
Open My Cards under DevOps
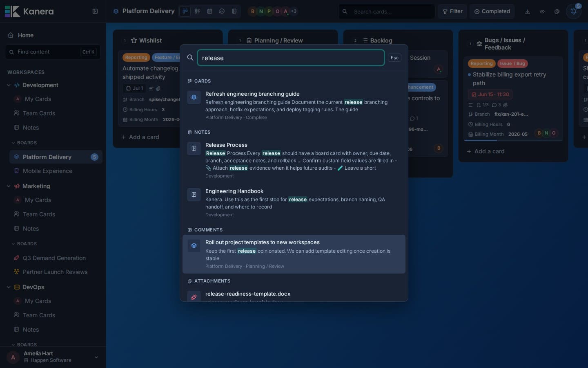coord(56,301)
